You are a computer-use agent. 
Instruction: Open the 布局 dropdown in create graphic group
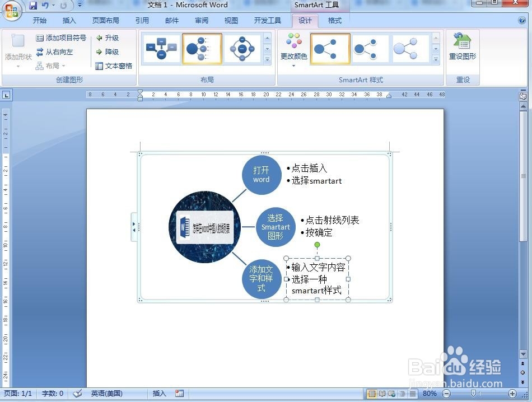(x=50, y=66)
